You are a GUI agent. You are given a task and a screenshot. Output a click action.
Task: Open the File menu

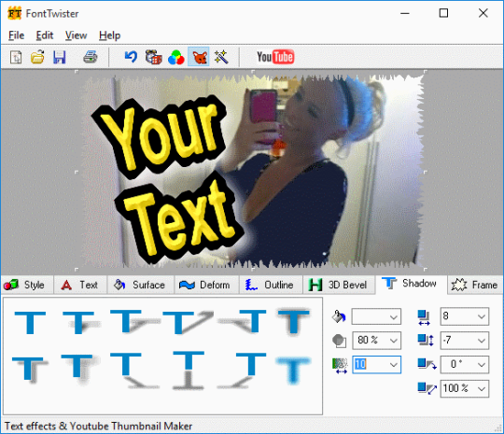[16, 35]
